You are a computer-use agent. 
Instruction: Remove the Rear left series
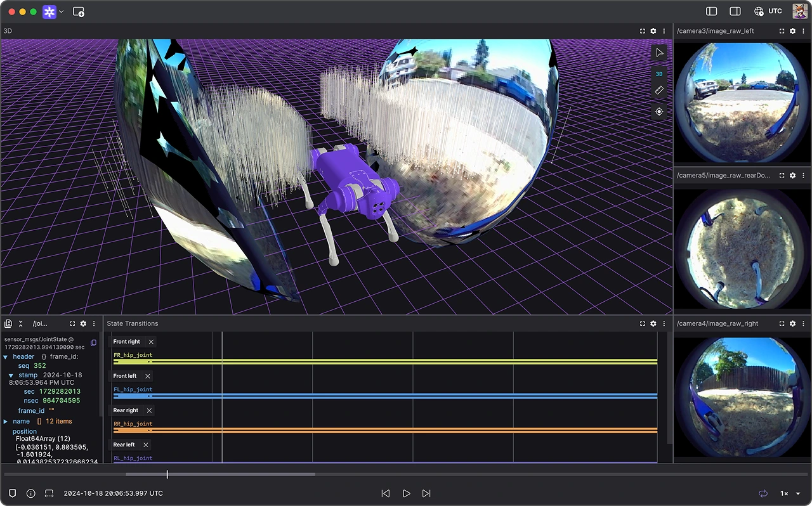pyautogui.click(x=146, y=444)
